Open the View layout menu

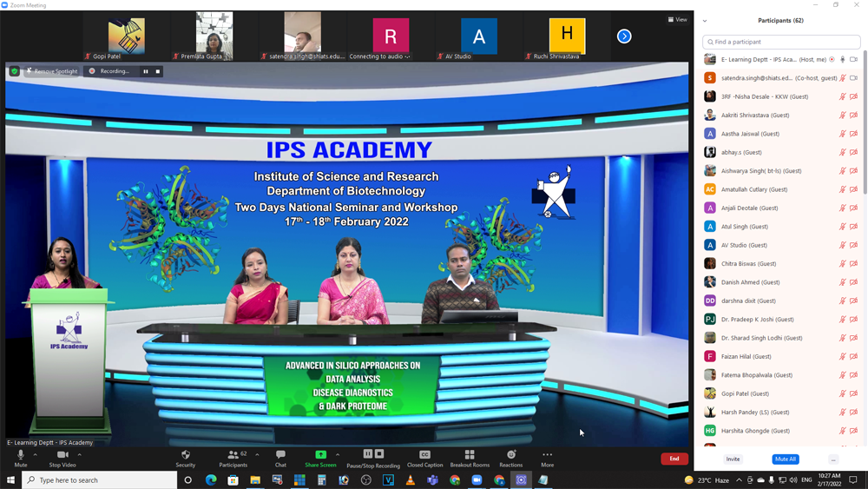[x=678, y=19]
